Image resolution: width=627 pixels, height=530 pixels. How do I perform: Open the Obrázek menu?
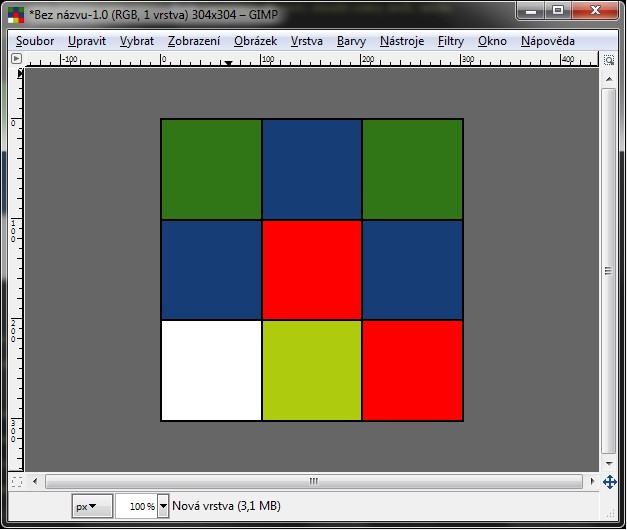coord(256,41)
